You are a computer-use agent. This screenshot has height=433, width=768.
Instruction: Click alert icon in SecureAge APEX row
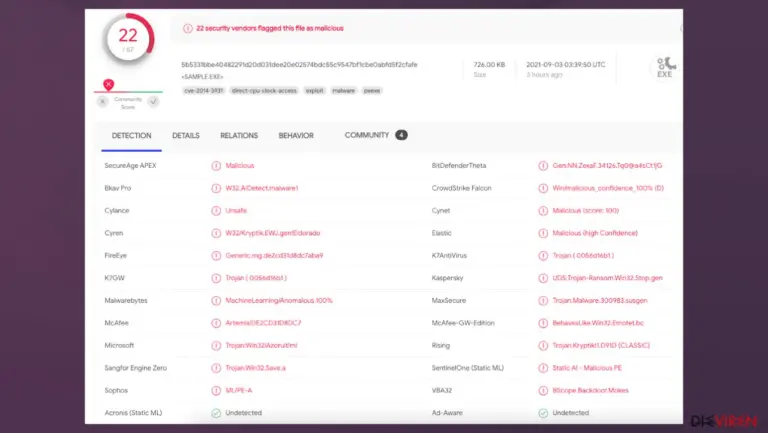pos(216,166)
